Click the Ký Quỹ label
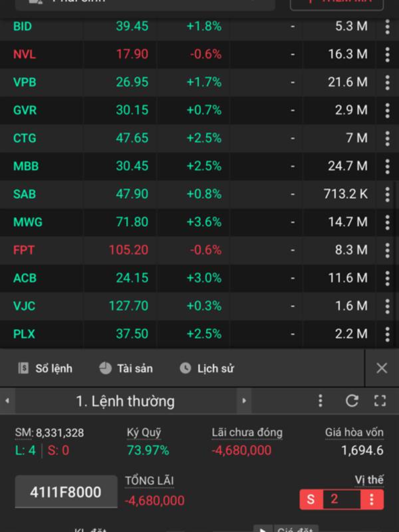The height and width of the screenshot is (532, 399). (144, 433)
